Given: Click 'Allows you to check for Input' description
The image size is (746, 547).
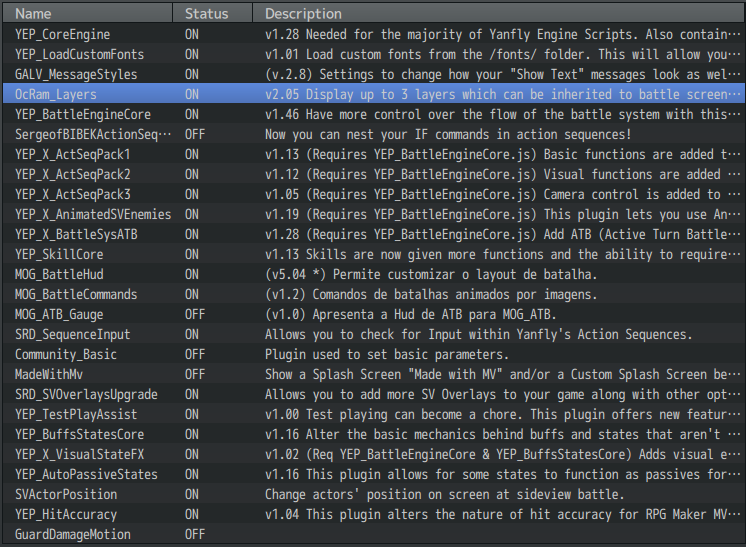Looking at the screenshot, I should pos(478,334).
